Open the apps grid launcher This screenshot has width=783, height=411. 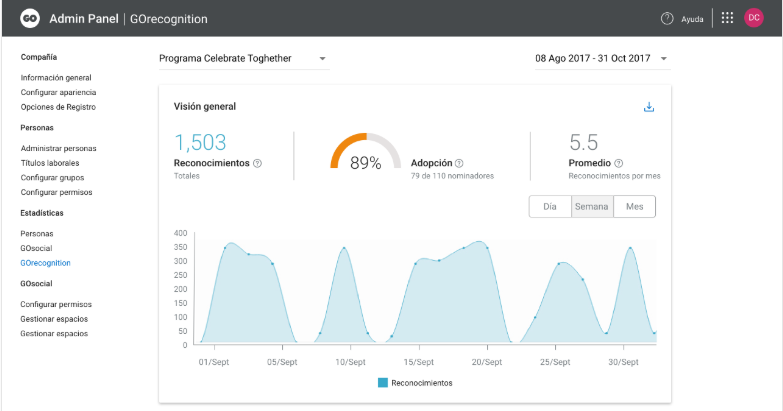(727, 18)
